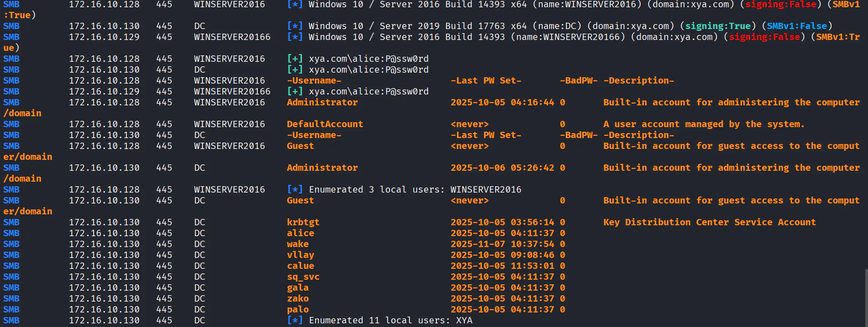868x327 pixels.
Task: Click the DefaultAccount username
Action: click(325, 124)
